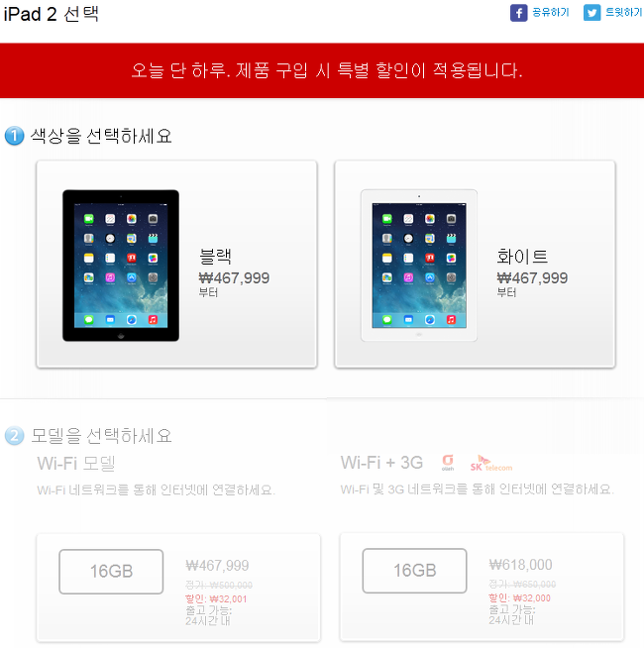Open the 트윗하기 tweet link
This screenshot has width=644, height=648.
point(624,13)
